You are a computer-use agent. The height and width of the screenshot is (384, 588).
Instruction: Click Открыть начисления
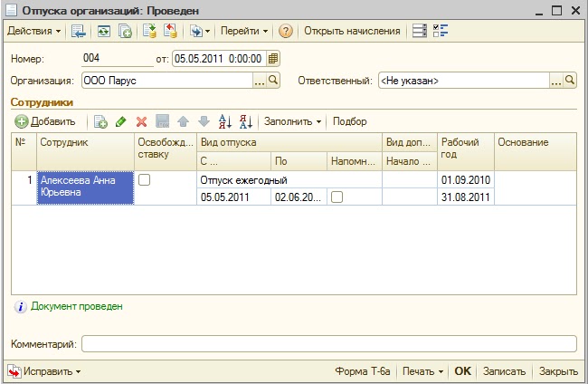click(x=352, y=31)
